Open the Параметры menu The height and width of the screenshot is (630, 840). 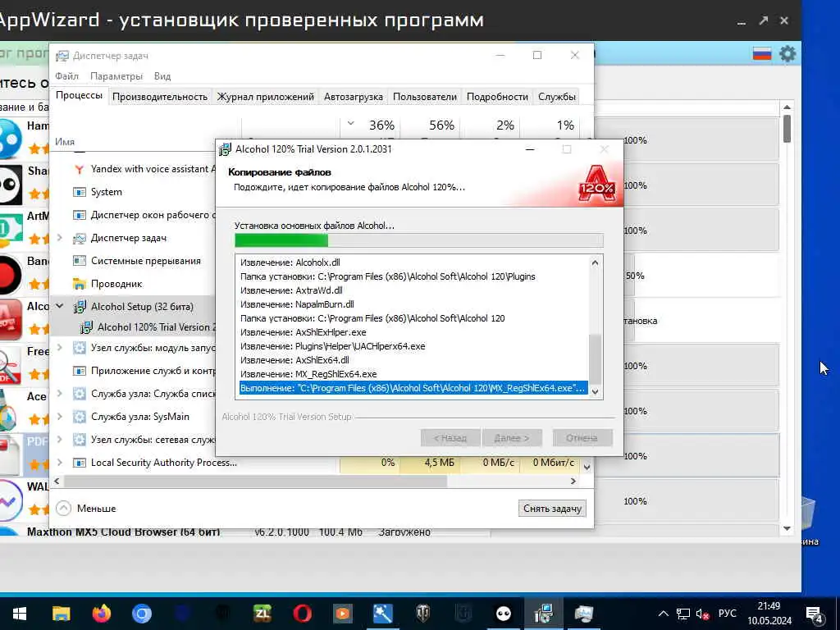pyautogui.click(x=116, y=76)
